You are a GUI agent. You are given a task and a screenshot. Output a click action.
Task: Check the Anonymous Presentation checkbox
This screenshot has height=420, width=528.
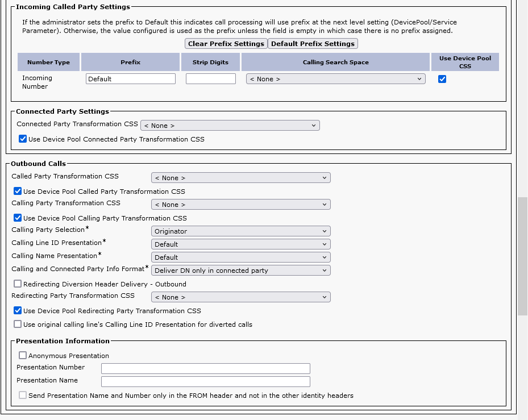click(23, 355)
